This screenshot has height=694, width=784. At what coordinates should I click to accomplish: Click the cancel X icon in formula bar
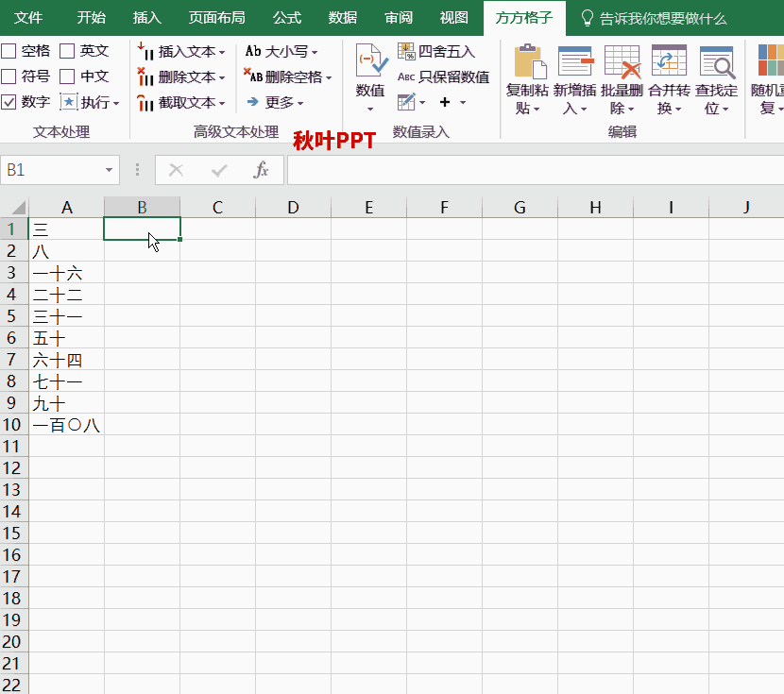tap(176, 170)
